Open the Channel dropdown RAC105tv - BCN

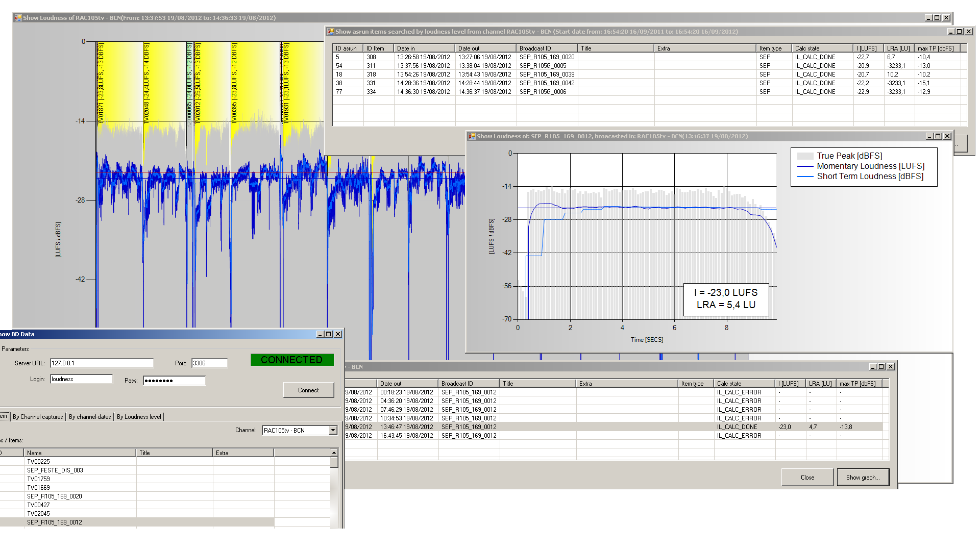(x=333, y=431)
